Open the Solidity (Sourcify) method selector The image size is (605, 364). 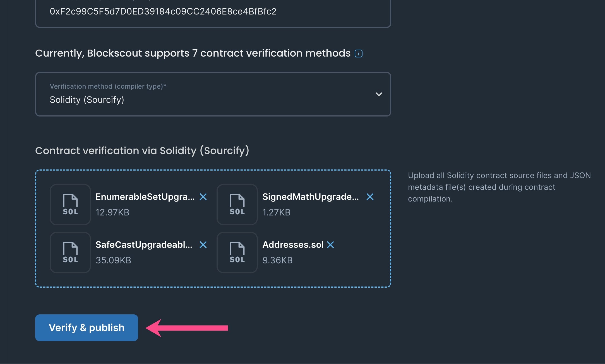213,94
